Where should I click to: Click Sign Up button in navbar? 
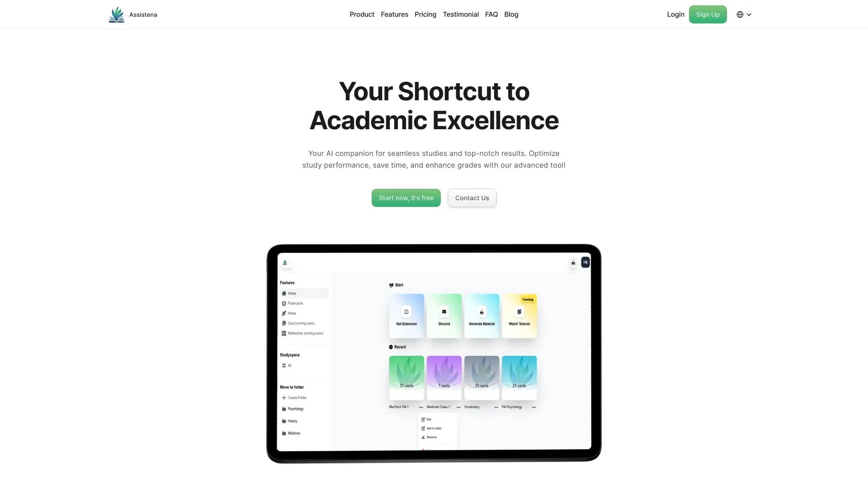pyautogui.click(x=708, y=14)
